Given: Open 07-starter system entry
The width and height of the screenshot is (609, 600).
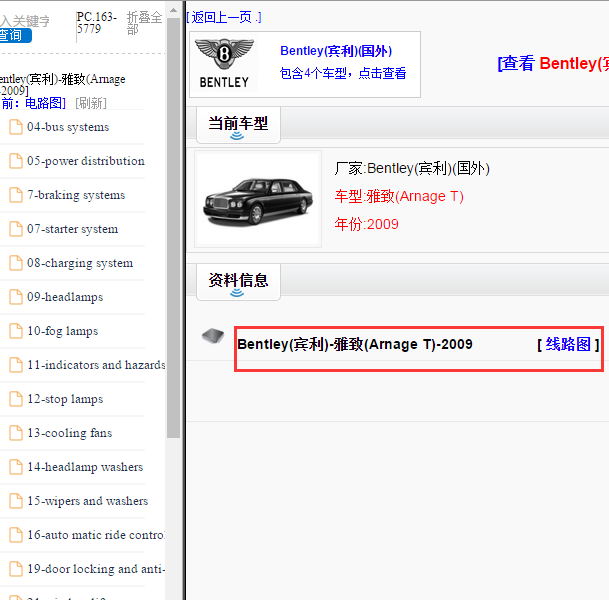Looking at the screenshot, I should [x=72, y=229].
